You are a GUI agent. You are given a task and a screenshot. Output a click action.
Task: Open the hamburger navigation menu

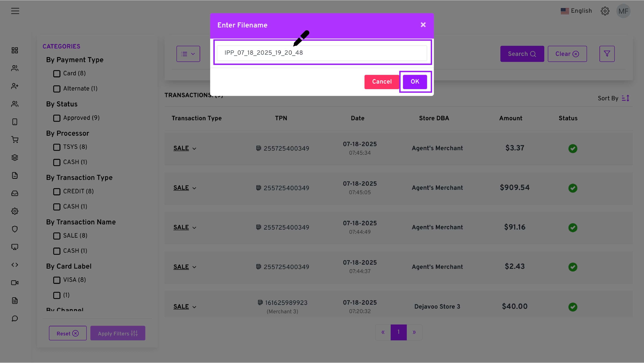pyautogui.click(x=15, y=11)
